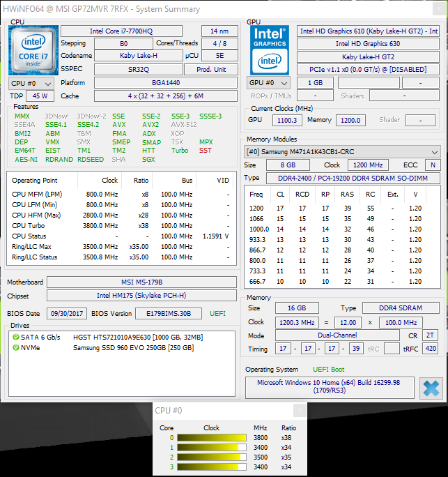Click the 8 GB module size field
This screenshot has width=448, height=477.
[x=288, y=165]
